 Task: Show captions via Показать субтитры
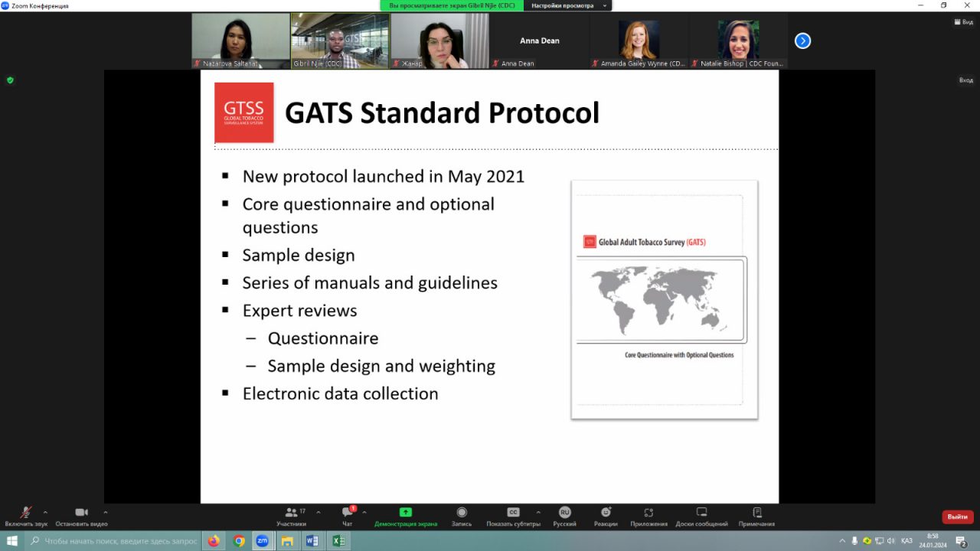pyautogui.click(x=513, y=514)
